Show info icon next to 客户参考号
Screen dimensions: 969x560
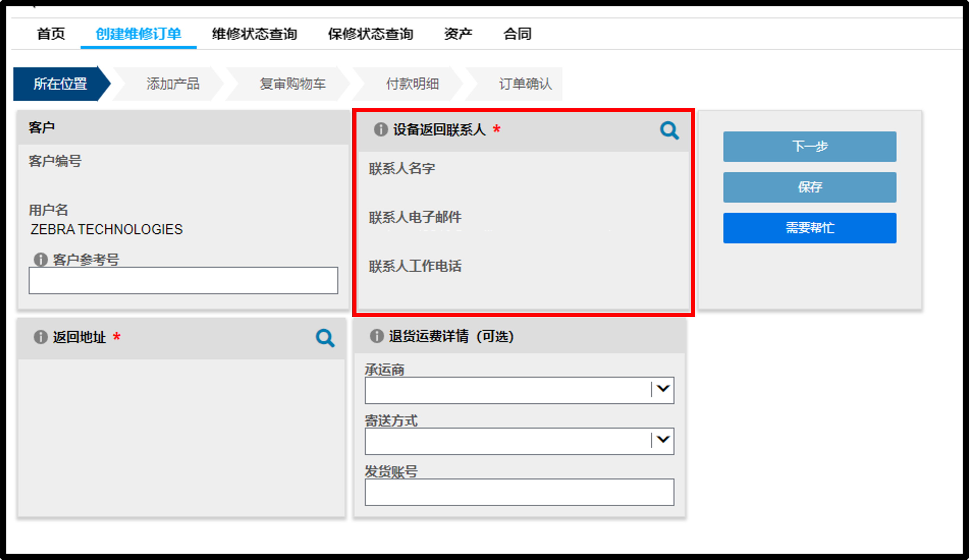click(40, 260)
